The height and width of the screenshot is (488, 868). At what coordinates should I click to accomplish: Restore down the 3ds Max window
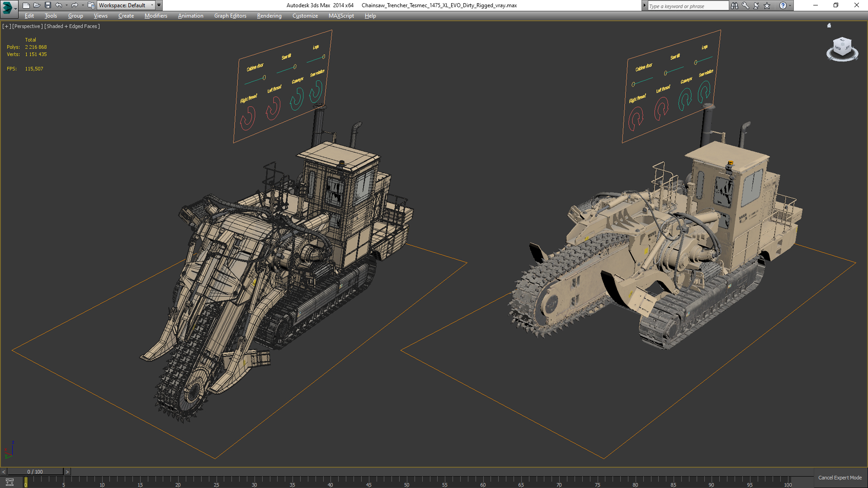[836, 5]
